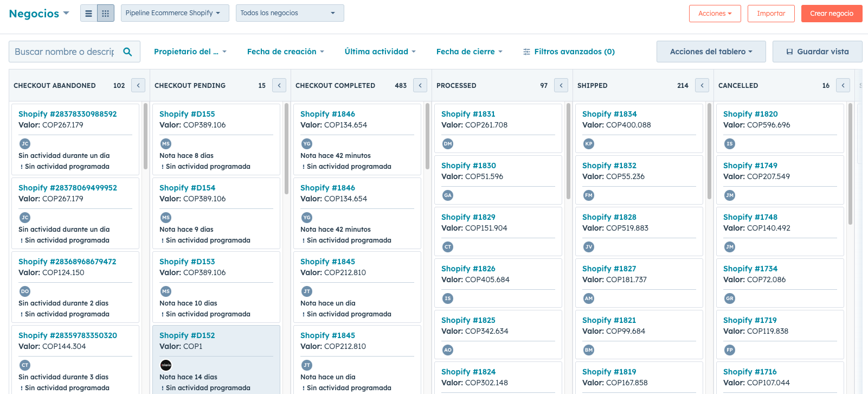Open the Negocios object dropdown
868x394 pixels.
pyautogui.click(x=39, y=14)
